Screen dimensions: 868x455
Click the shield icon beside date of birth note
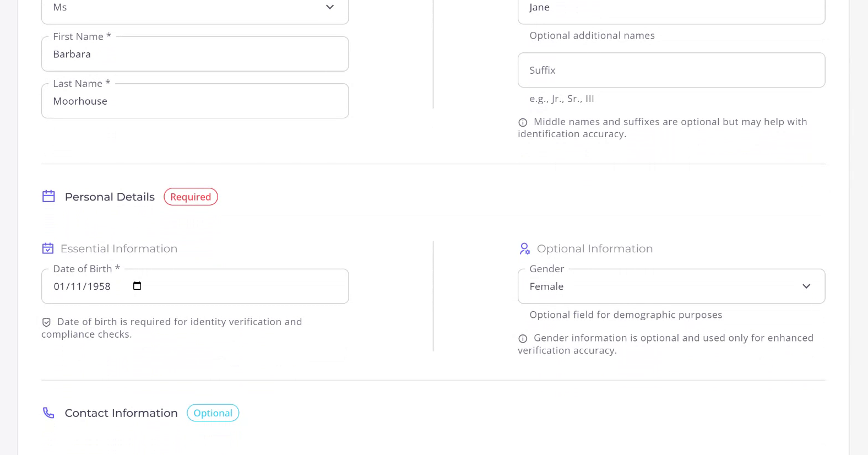(46, 322)
